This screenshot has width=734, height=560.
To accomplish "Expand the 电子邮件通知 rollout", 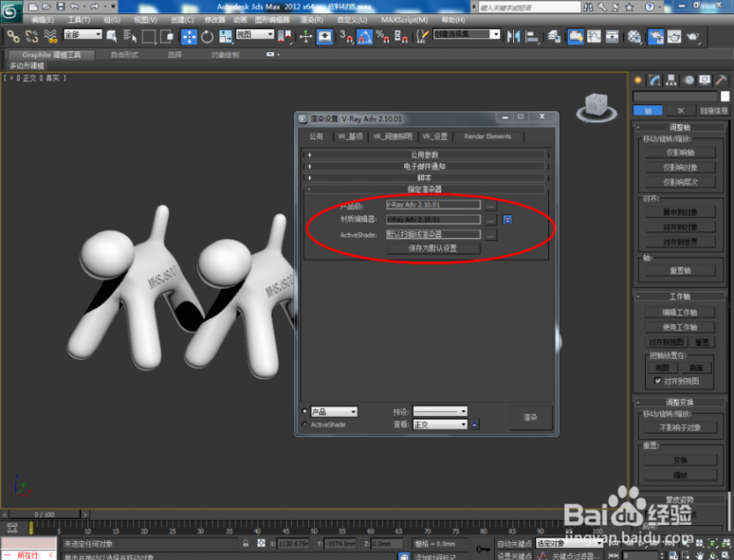I will pos(424,166).
